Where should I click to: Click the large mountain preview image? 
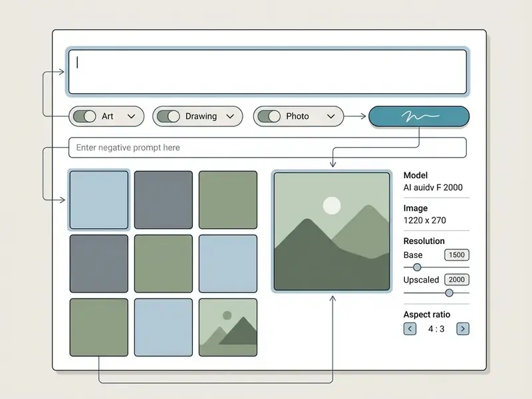pos(332,231)
